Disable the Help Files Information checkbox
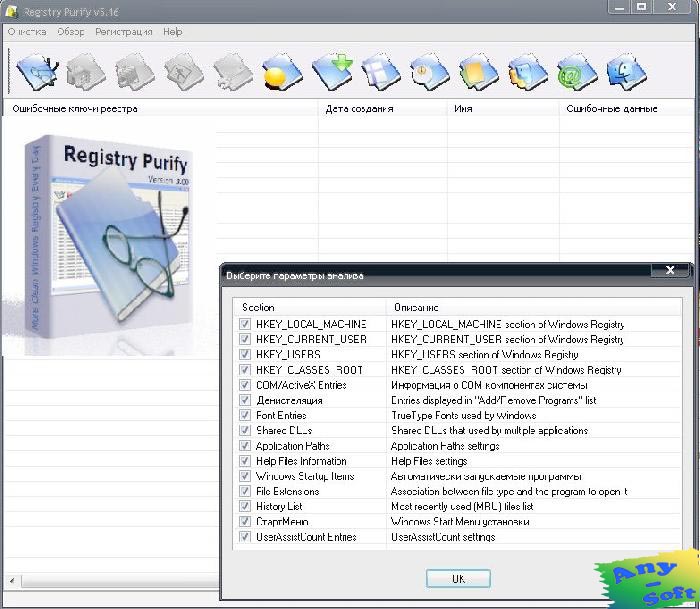This screenshot has width=700, height=609. 245,461
